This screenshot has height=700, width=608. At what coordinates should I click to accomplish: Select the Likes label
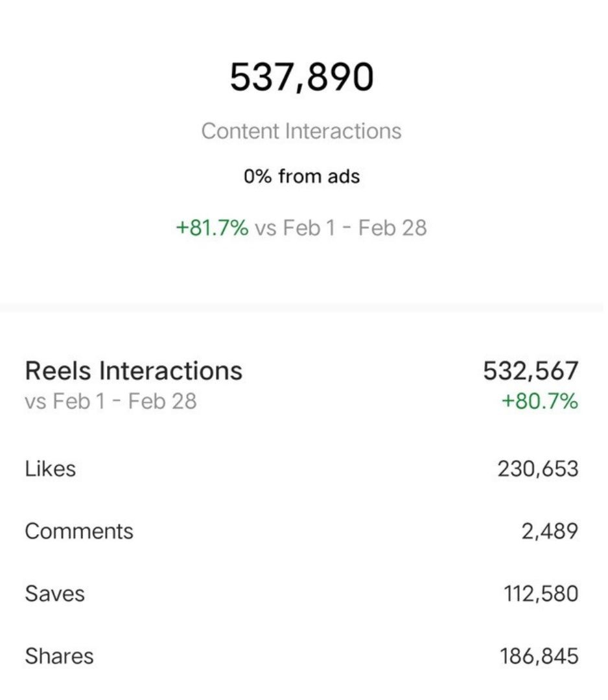pyautogui.click(x=51, y=469)
